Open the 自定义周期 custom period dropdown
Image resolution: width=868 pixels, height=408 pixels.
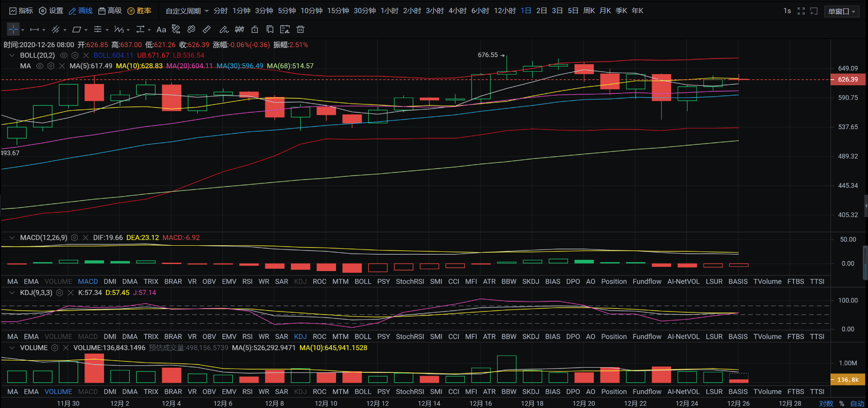[x=187, y=11]
